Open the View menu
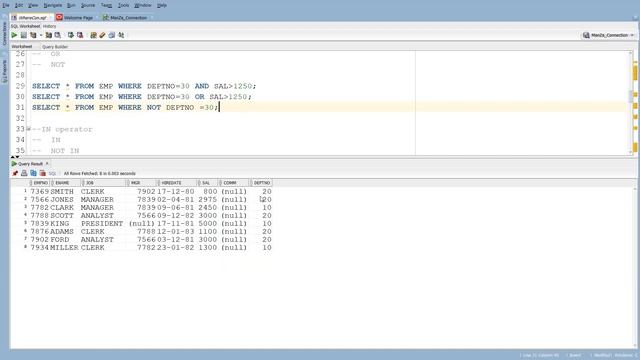Screen dimensions: 640x360 point(33,5)
